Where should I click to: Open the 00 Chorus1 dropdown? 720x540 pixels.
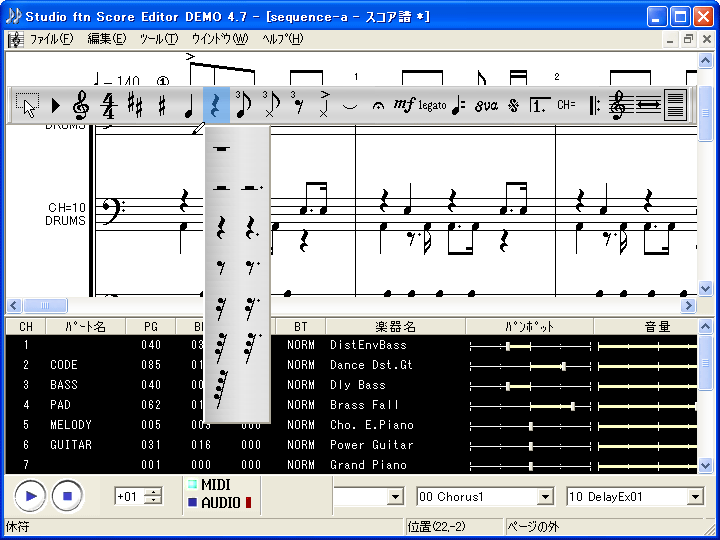click(545, 496)
